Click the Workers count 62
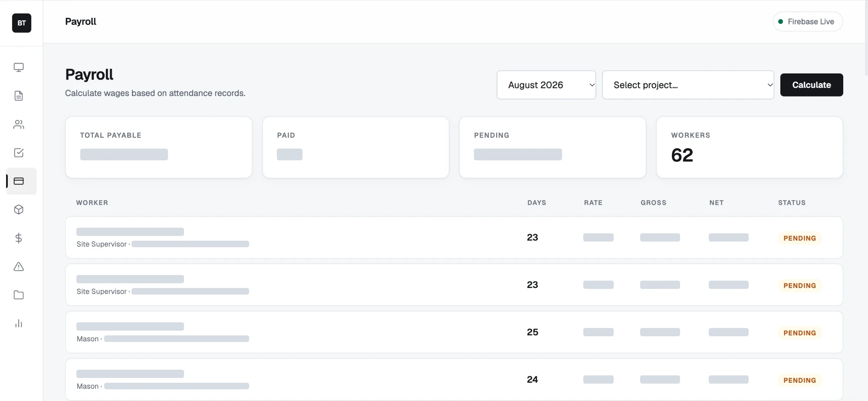Screen dimensions: 868x401 click(x=682, y=155)
